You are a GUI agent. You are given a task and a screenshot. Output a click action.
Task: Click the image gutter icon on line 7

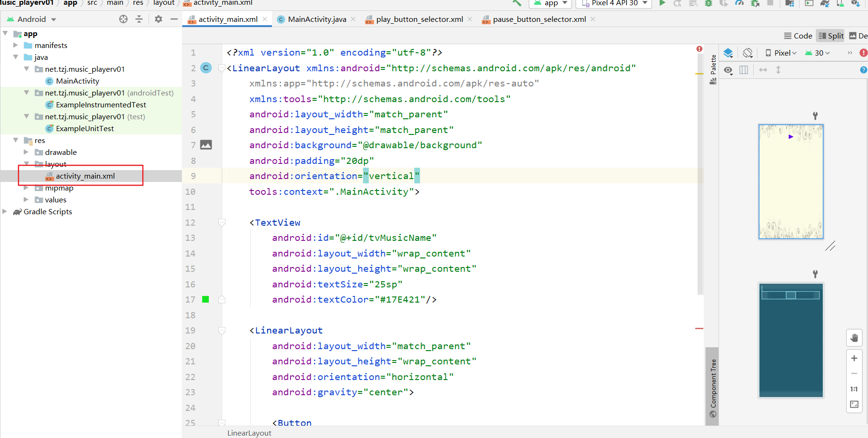206,145
